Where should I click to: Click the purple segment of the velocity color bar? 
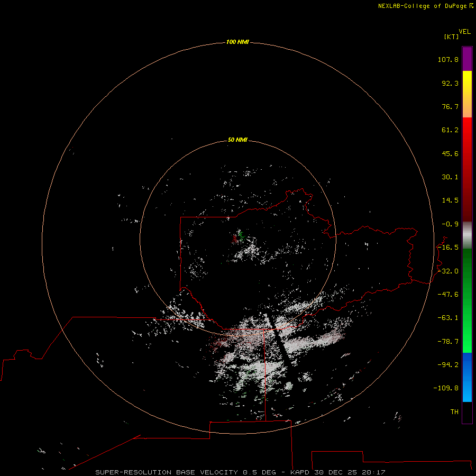coord(467,59)
